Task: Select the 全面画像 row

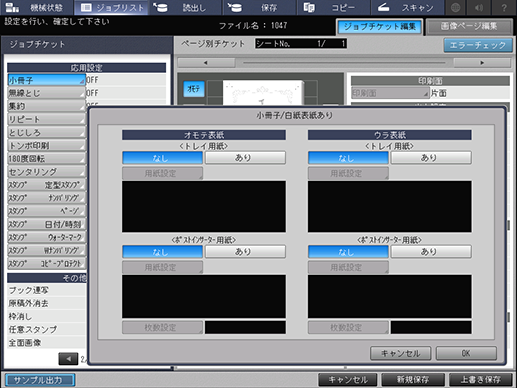Action: click(x=47, y=343)
